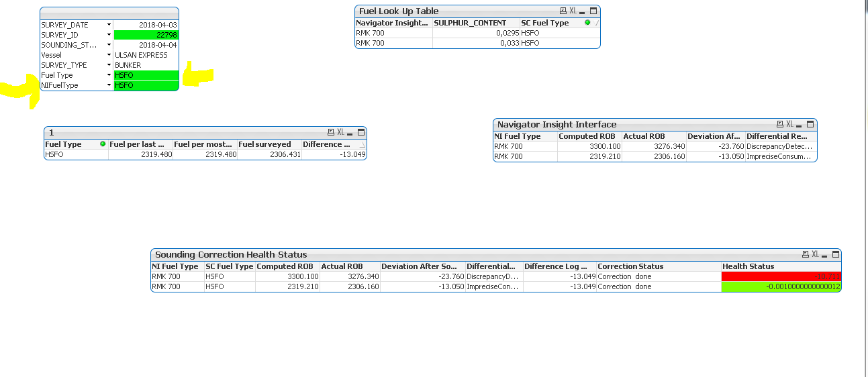The width and height of the screenshot is (868, 377).
Task: Expand the SOUNDING_ST... field dropdown
Action: pyautogui.click(x=109, y=45)
